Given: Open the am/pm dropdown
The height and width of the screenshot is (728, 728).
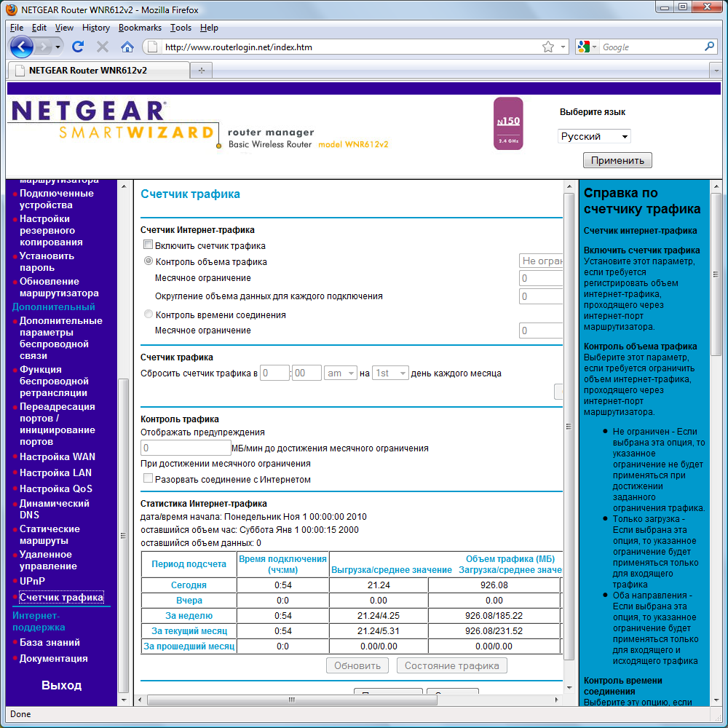Looking at the screenshot, I should pos(340,373).
